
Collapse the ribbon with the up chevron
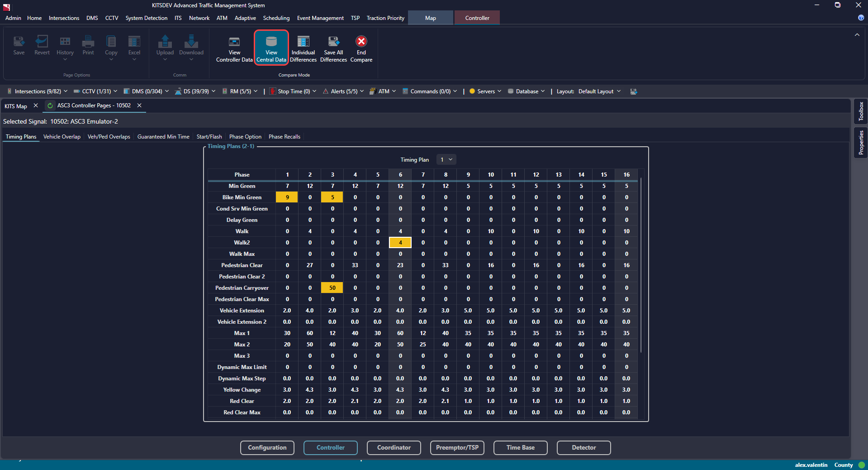(857, 35)
